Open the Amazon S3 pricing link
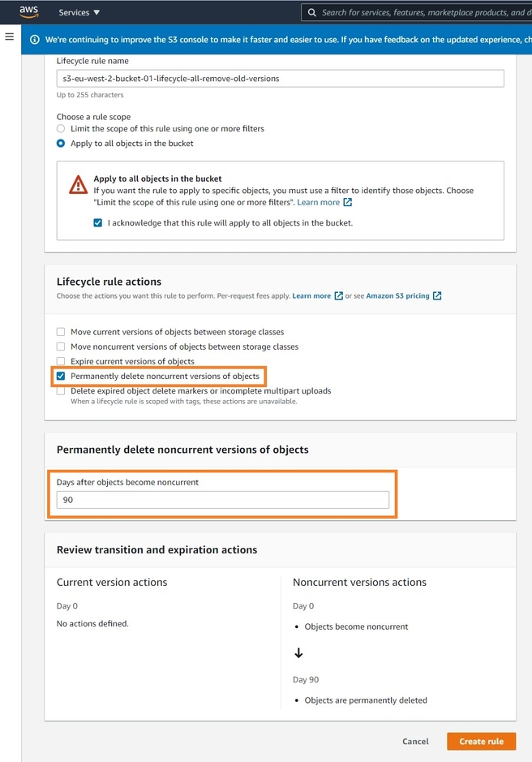 click(397, 295)
